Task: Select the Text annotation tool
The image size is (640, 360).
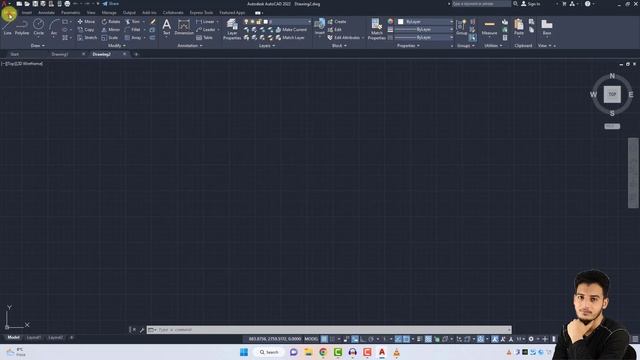Action: [x=167, y=27]
